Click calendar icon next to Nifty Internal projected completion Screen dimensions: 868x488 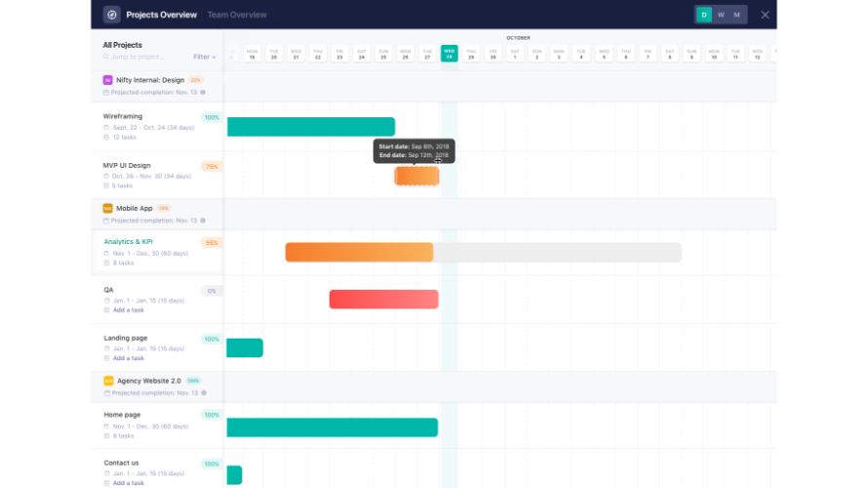(105, 93)
